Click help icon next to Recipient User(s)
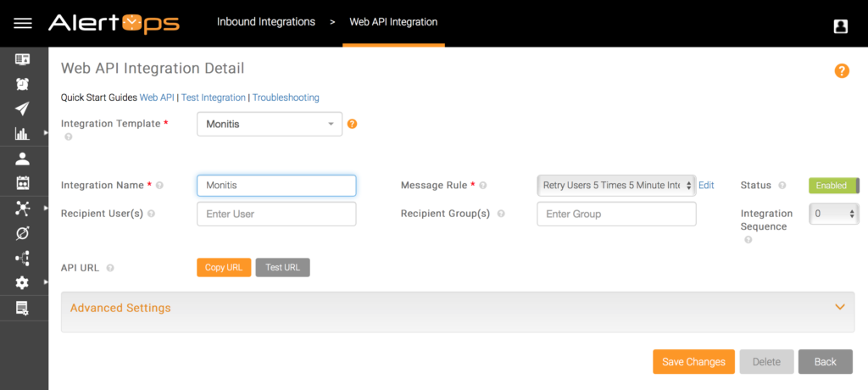Screen dimensions: 868x390 pos(151,214)
